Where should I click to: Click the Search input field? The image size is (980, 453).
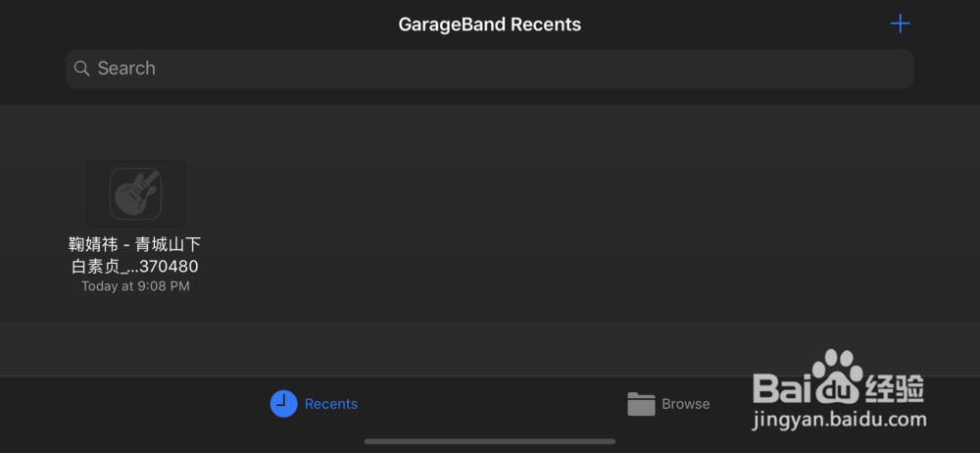490,69
